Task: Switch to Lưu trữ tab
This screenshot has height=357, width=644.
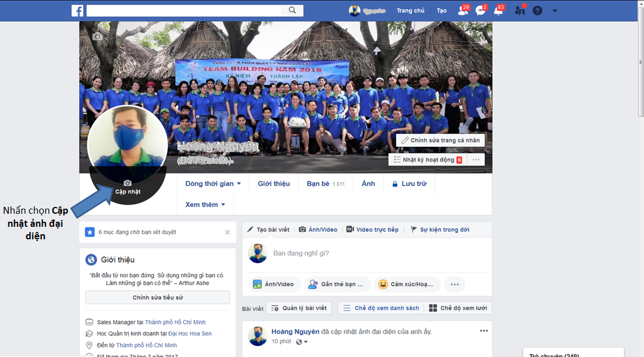Action: [409, 184]
